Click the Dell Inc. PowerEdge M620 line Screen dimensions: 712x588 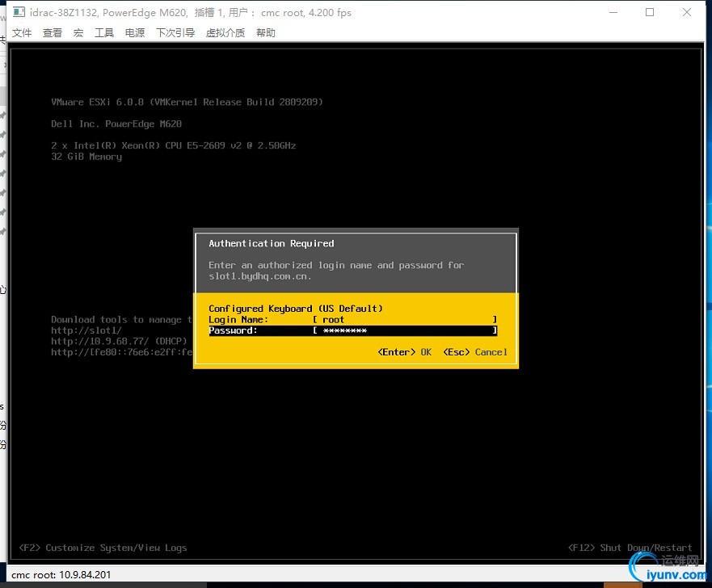(x=116, y=124)
